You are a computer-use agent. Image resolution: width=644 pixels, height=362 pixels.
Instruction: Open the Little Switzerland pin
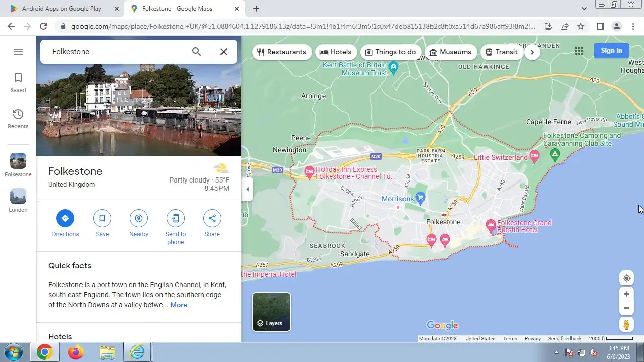535,156
